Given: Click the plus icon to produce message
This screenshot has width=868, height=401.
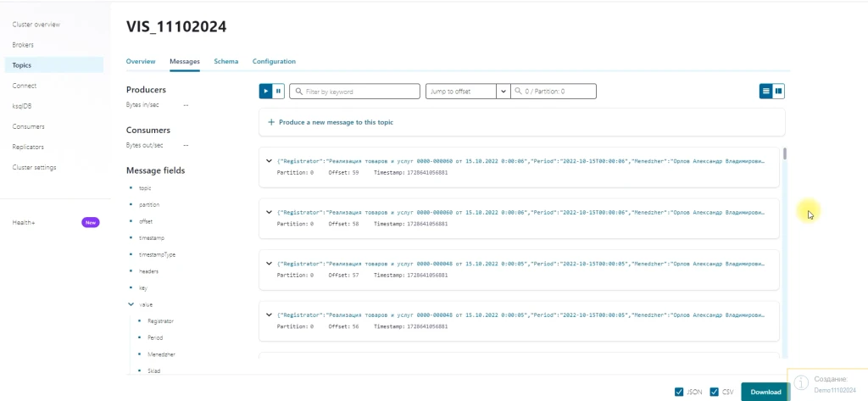Looking at the screenshot, I should (271, 122).
